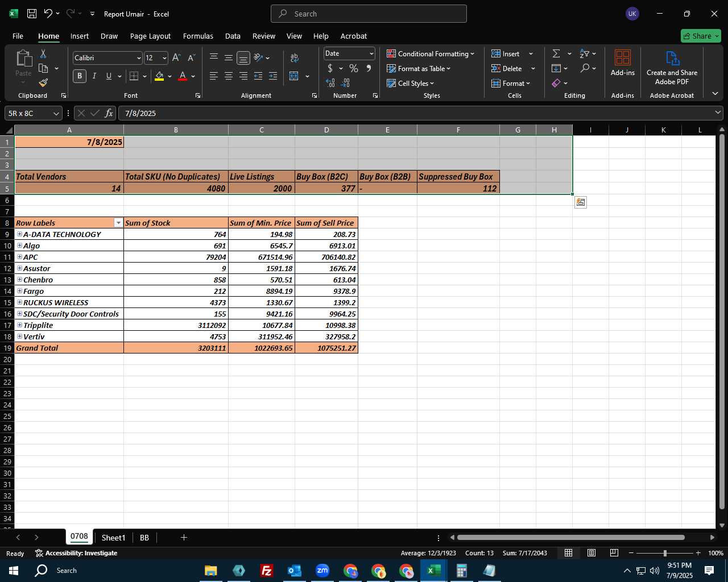Click the Insert cells button

point(507,53)
